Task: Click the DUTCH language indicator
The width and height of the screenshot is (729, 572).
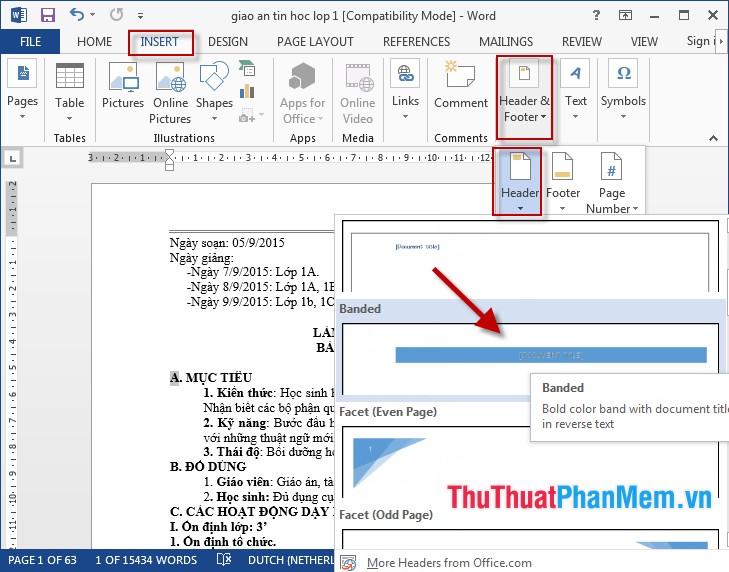Action: 291,560
